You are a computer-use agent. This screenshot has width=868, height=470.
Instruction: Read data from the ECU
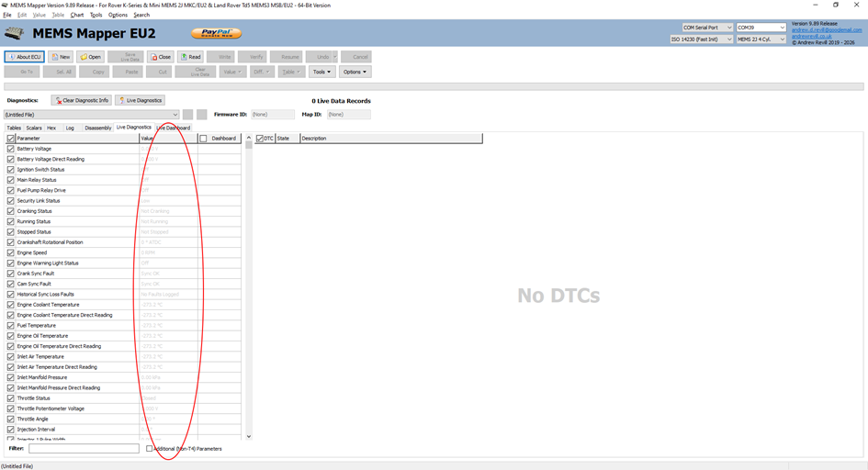190,57
